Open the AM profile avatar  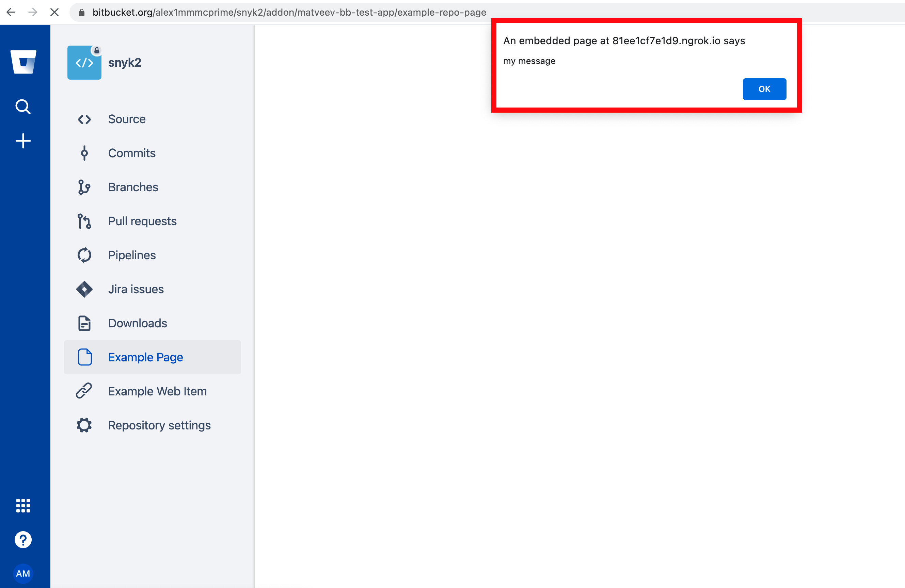click(23, 573)
